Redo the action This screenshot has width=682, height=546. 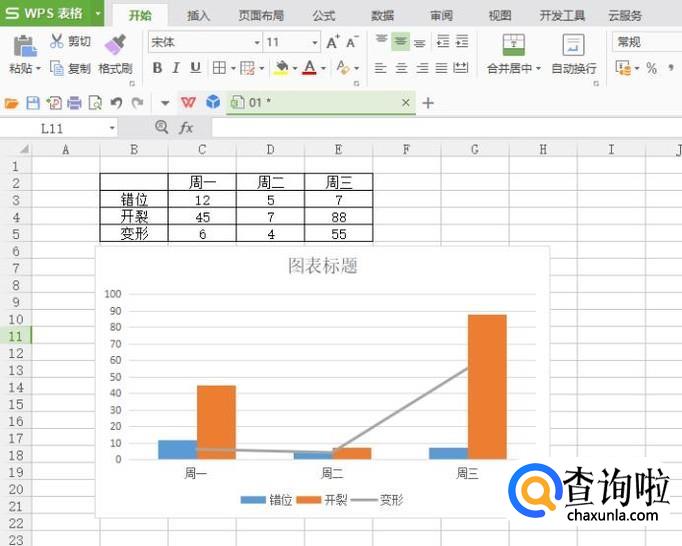coord(137,103)
